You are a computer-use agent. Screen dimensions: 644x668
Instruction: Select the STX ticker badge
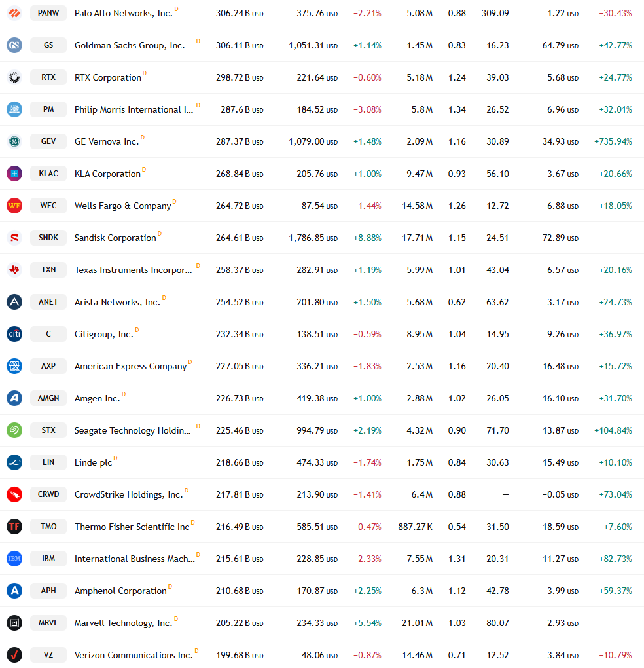pyautogui.click(x=48, y=430)
